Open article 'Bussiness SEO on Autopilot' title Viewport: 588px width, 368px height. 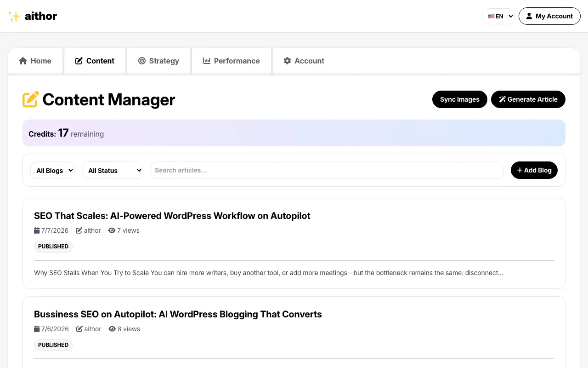(178, 314)
